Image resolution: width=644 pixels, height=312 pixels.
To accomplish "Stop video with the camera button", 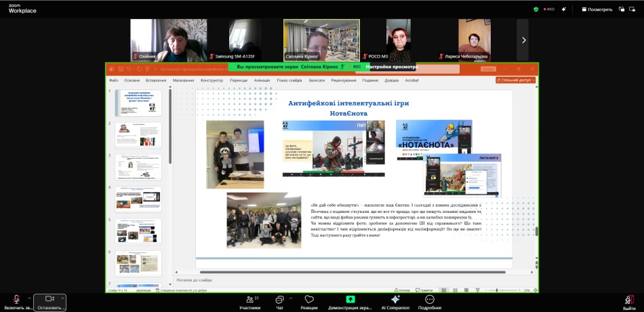I will [x=49, y=300].
